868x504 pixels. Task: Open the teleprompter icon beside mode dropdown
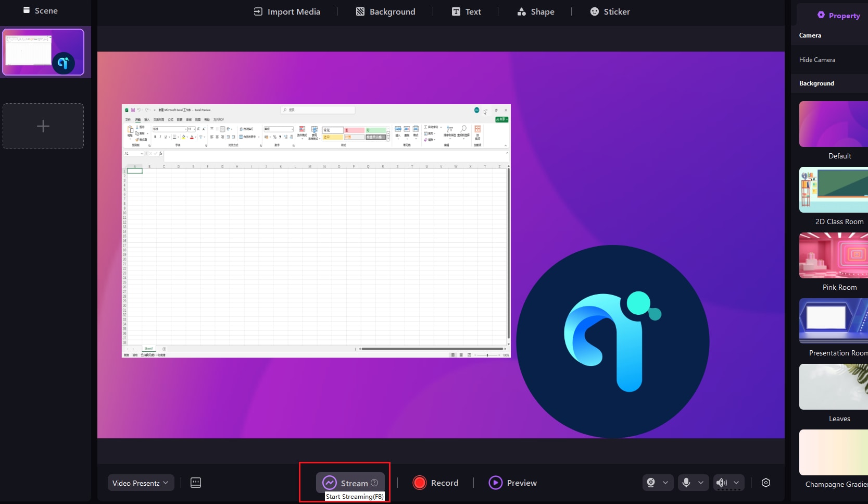point(196,483)
